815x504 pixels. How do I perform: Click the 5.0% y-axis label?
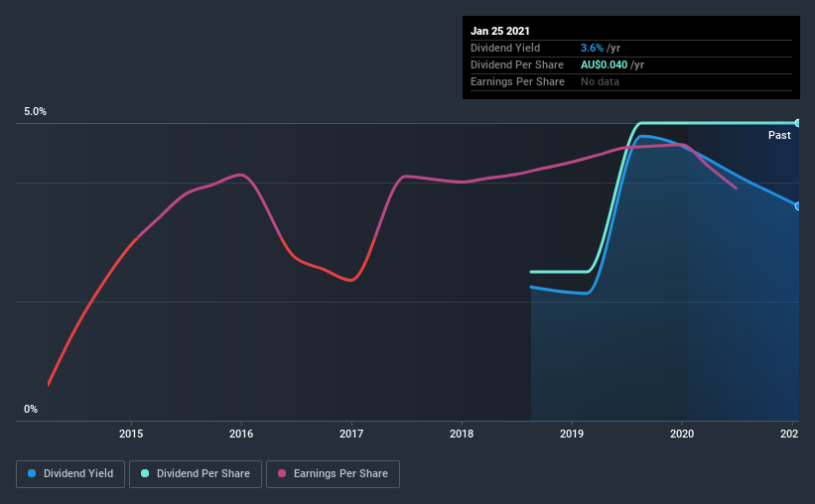(x=36, y=112)
